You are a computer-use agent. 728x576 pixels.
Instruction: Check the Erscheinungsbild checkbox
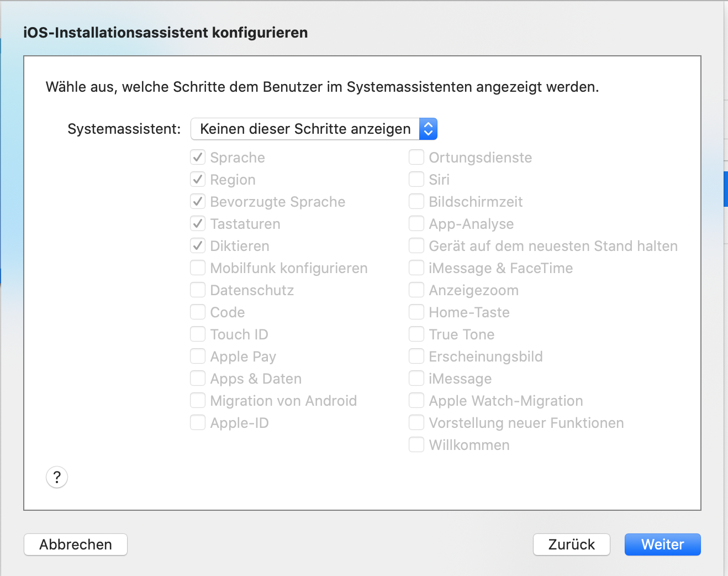(x=416, y=357)
